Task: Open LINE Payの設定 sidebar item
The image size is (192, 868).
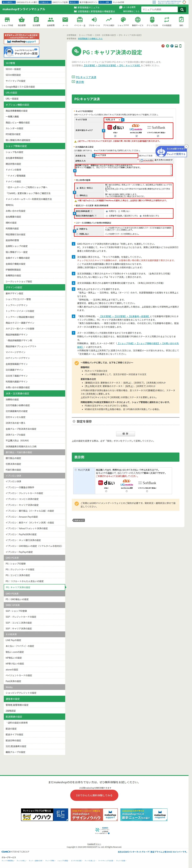Action: [34, 640]
